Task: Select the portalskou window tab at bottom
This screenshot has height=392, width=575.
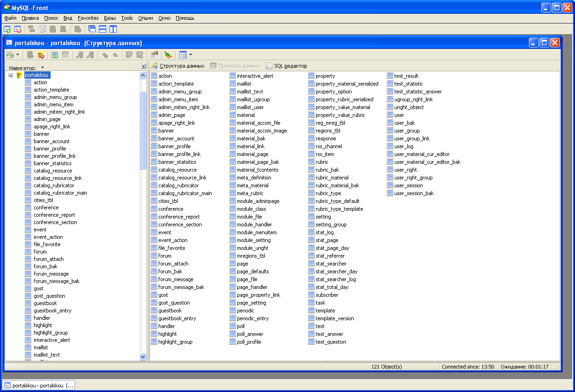Action: 39,386
